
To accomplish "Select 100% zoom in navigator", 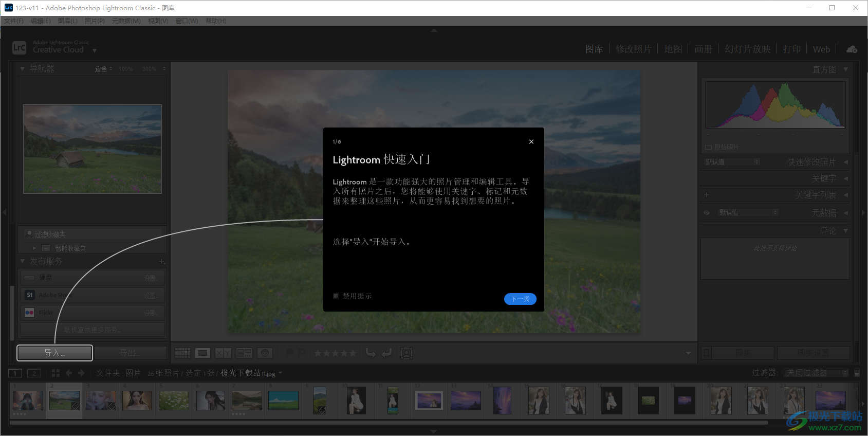I will click(126, 69).
